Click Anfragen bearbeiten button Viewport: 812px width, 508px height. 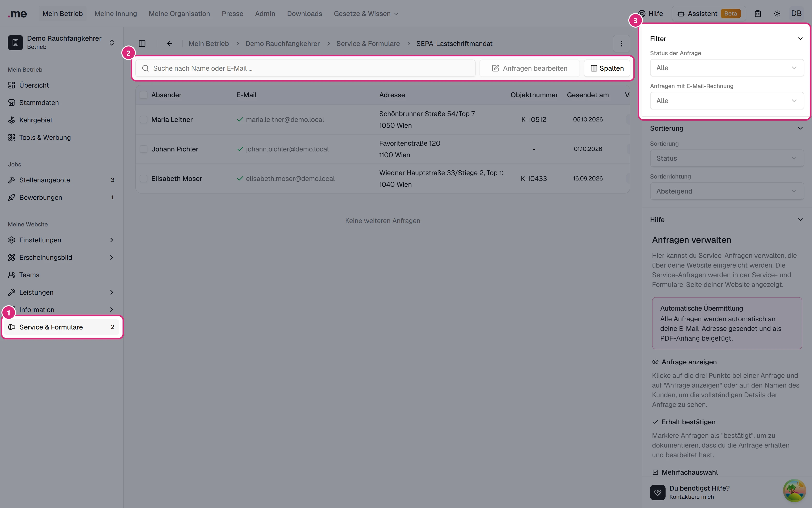coord(529,68)
